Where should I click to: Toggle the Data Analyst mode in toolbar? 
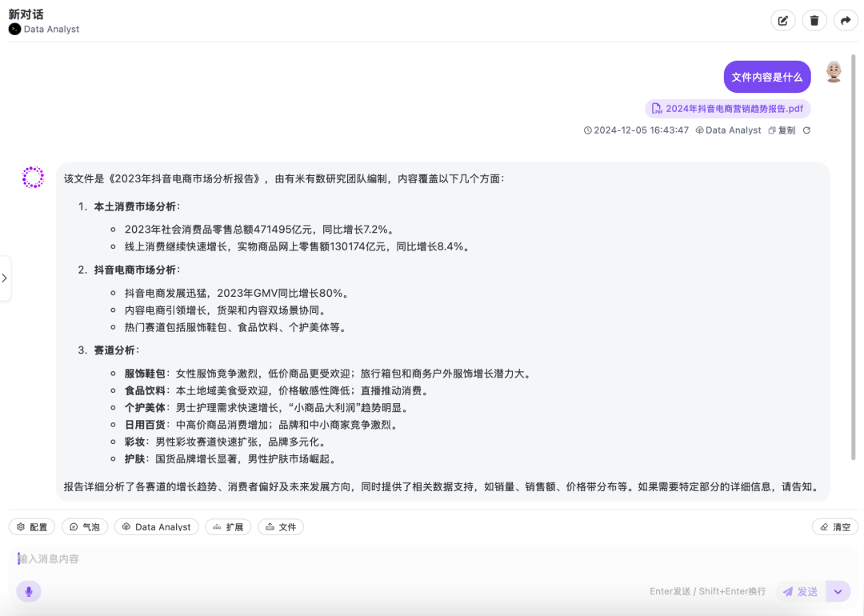click(156, 526)
